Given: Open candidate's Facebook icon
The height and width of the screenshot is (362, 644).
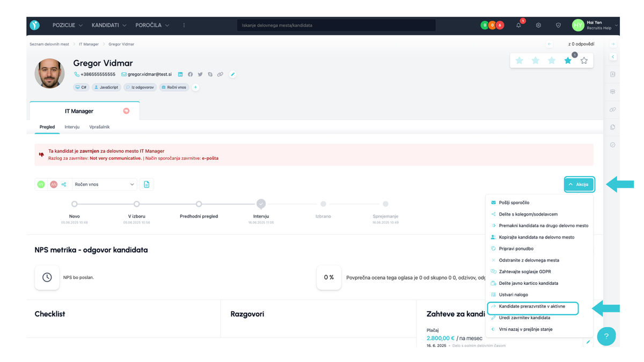Looking at the screenshot, I should pos(191,75).
